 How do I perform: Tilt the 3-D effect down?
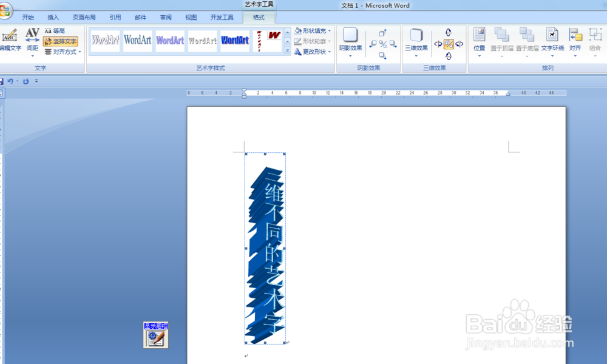[449, 56]
